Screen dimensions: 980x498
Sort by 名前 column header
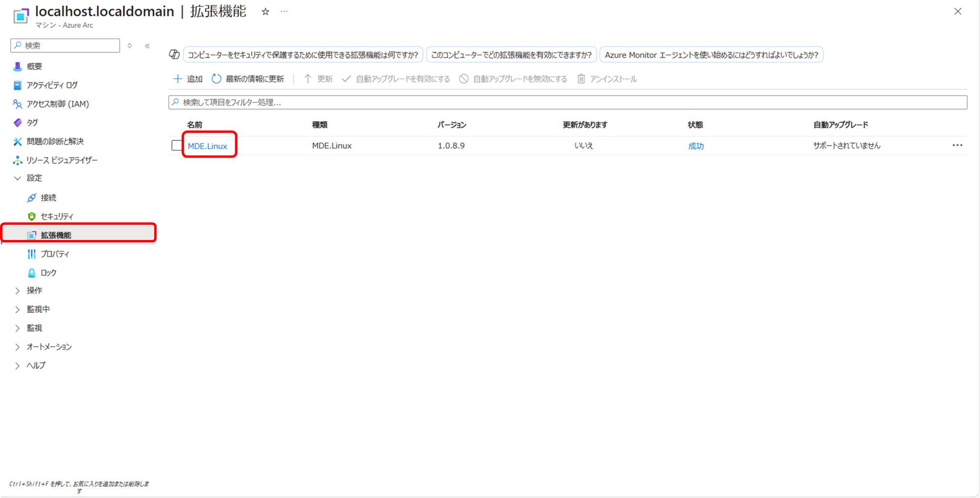pos(195,125)
